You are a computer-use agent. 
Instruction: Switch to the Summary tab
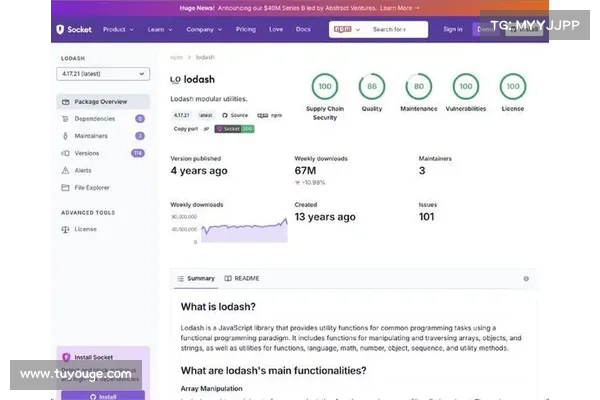(196, 279)
